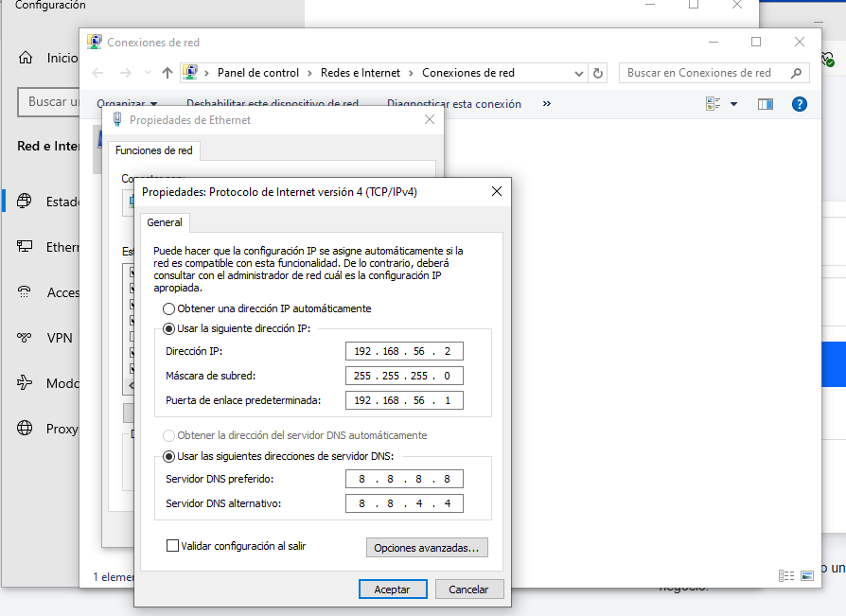Click the Aceptar button
846x616 pixels.
click(392, 589)
